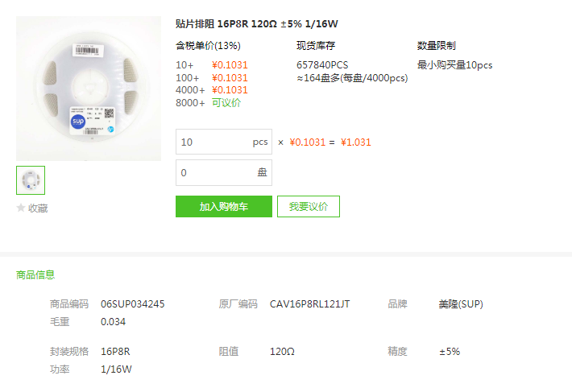
Task: Click the 加入购物车 green button
Action: tap(224, 207)
